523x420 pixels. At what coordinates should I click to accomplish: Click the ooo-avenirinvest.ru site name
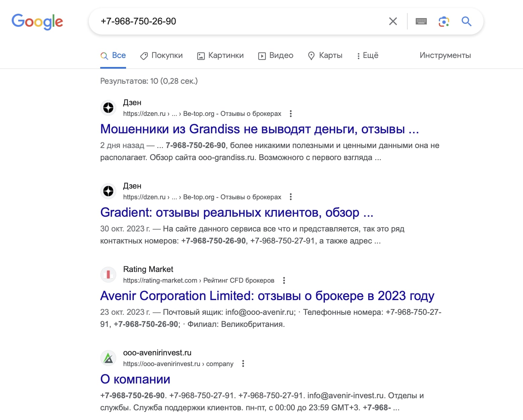pyautogui.click(x=157, y=353)
